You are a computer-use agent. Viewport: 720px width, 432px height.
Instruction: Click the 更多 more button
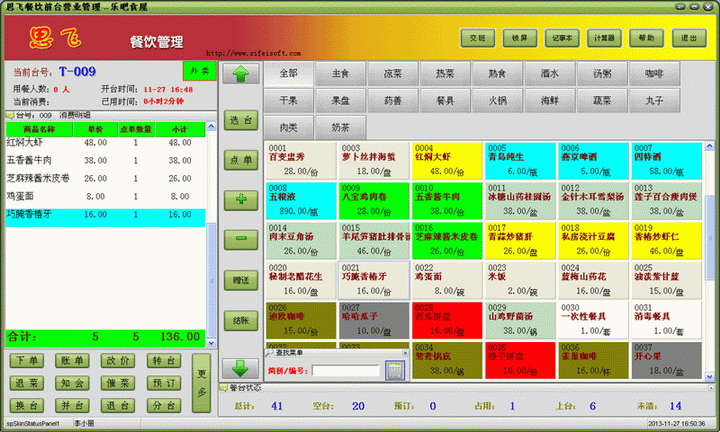click(202, 383)
